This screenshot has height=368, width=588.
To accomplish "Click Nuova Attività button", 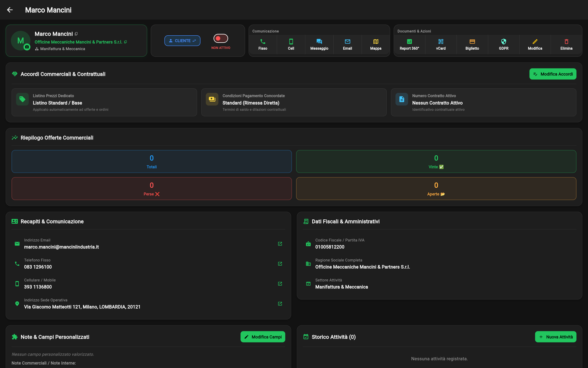I will coord(556,337).
